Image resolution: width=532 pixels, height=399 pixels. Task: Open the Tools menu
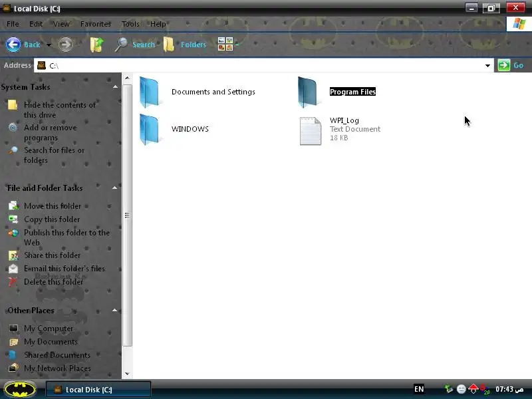pos(130,24)
